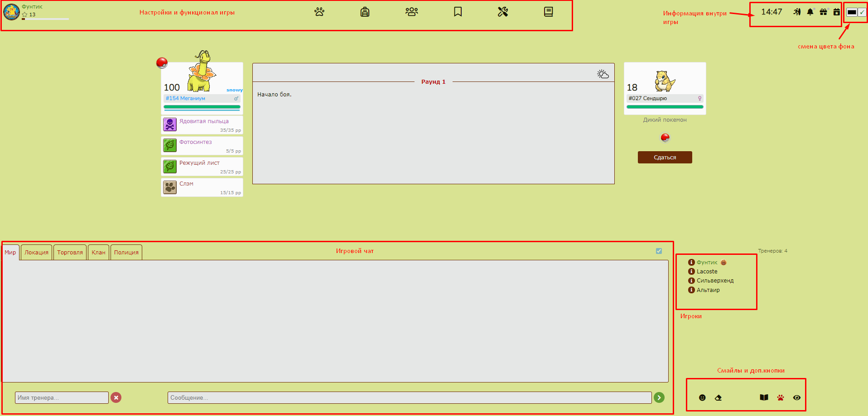Focus the Сообщение message field
The height and width of the screenshot is (416, 868).
[x=410, y=397]
